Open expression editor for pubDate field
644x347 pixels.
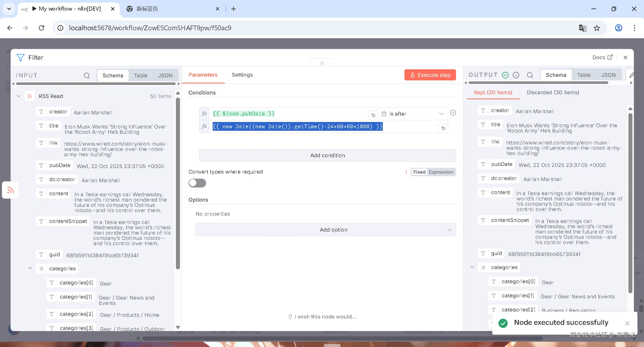(373, 115)
